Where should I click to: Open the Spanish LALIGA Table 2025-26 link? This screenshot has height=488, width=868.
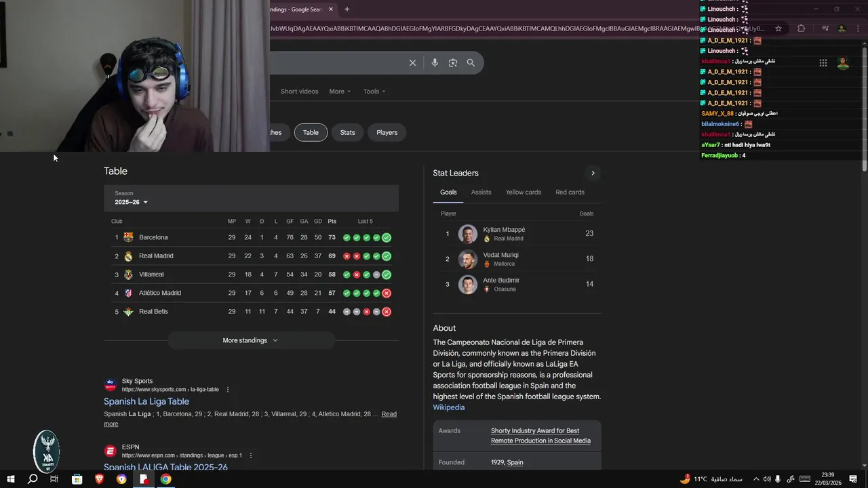165,467
